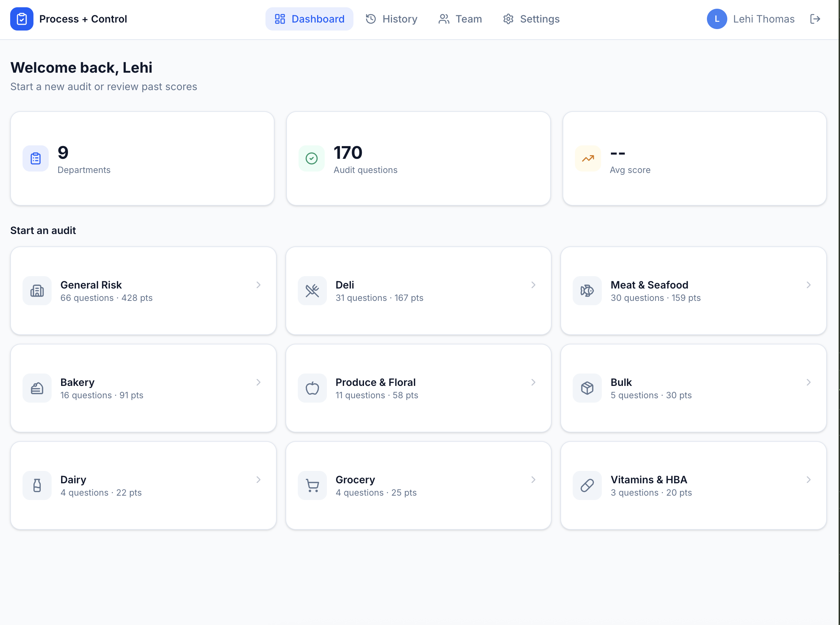Click the Grocery card chevron
The width and height of the screenshot is (840, 625).
[x=533, y=480]
